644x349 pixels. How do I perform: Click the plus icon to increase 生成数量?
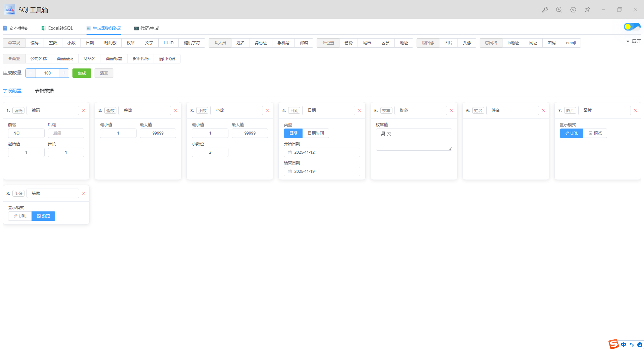(x=64, y=73)
